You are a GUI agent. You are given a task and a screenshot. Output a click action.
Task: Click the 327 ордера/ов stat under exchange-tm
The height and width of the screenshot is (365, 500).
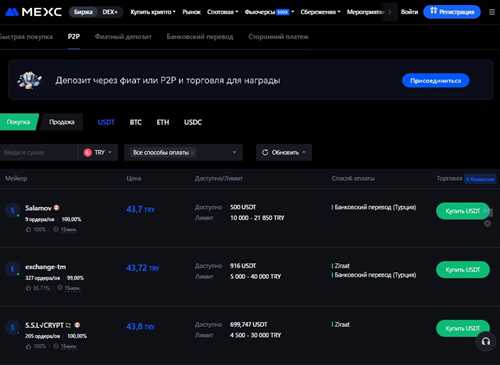[x=43, y=278]
